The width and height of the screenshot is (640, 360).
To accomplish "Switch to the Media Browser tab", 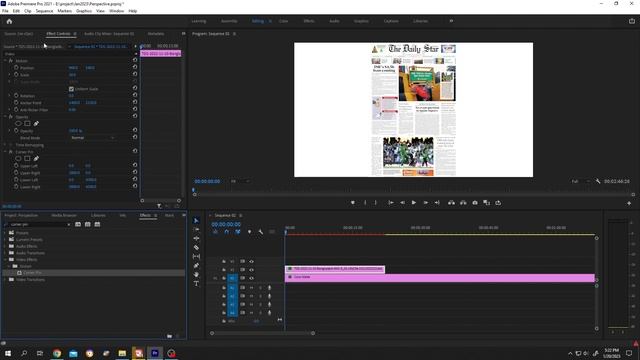I will [64, 215].
